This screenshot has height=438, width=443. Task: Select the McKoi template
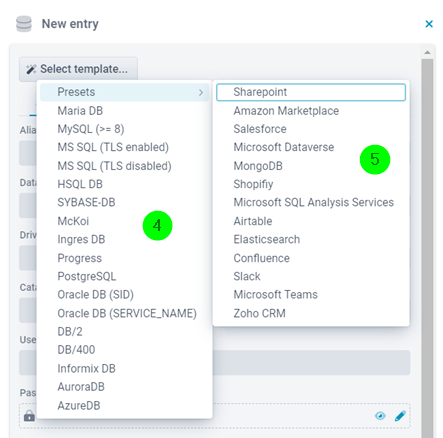point(124,221)
